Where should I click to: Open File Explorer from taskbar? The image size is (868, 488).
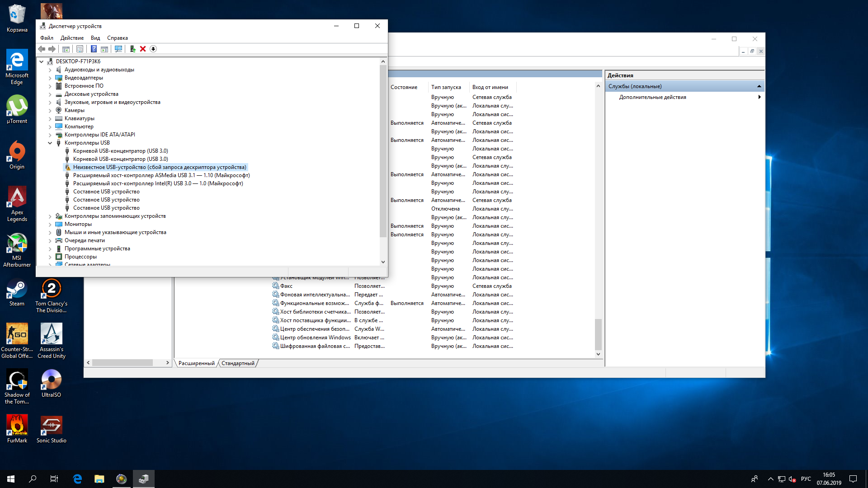coord(99,479)
